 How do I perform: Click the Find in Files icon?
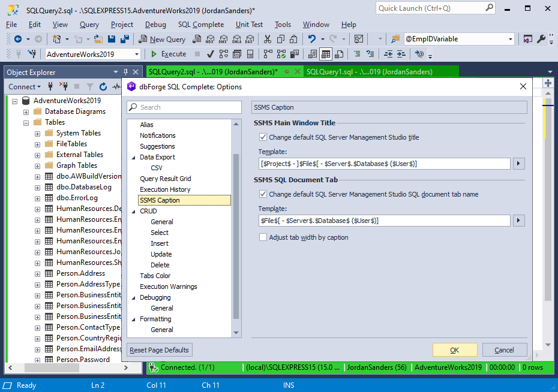pyautogui.click(x=395, y=39)
